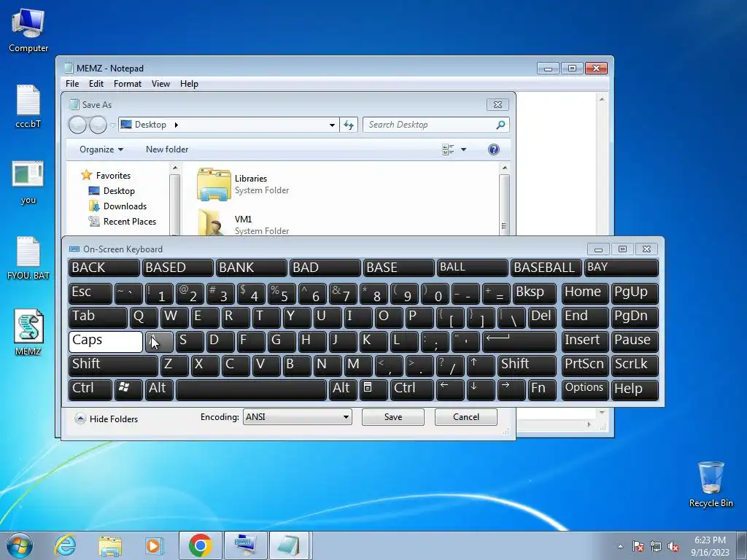The width and height of the screenshot is (747, 560).
Task: Select the FYOU.BAT desktop file
Action: tap(28, 258)
